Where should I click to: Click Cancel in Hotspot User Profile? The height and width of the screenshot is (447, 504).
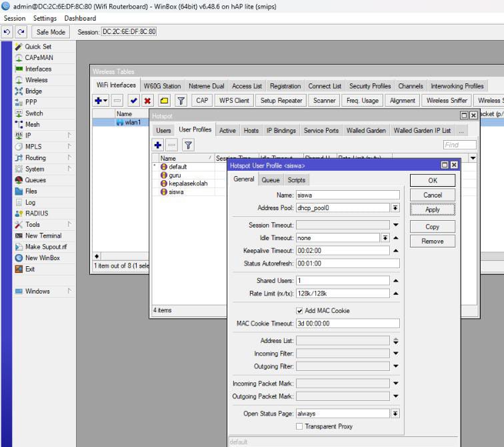coord(432,195)
